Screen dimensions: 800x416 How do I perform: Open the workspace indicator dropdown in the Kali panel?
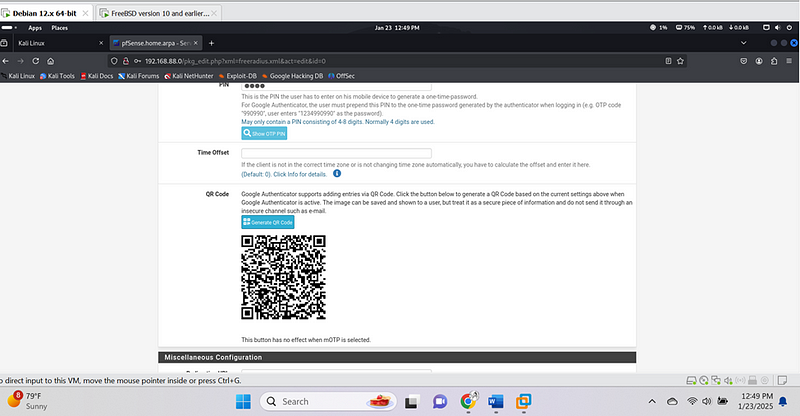coord(9,28)
